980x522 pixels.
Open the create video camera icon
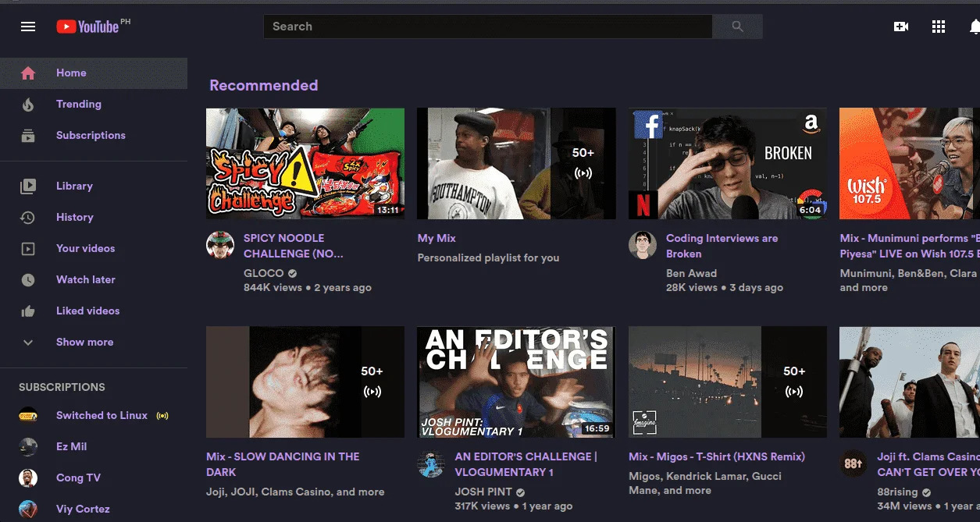pos(901,27)
